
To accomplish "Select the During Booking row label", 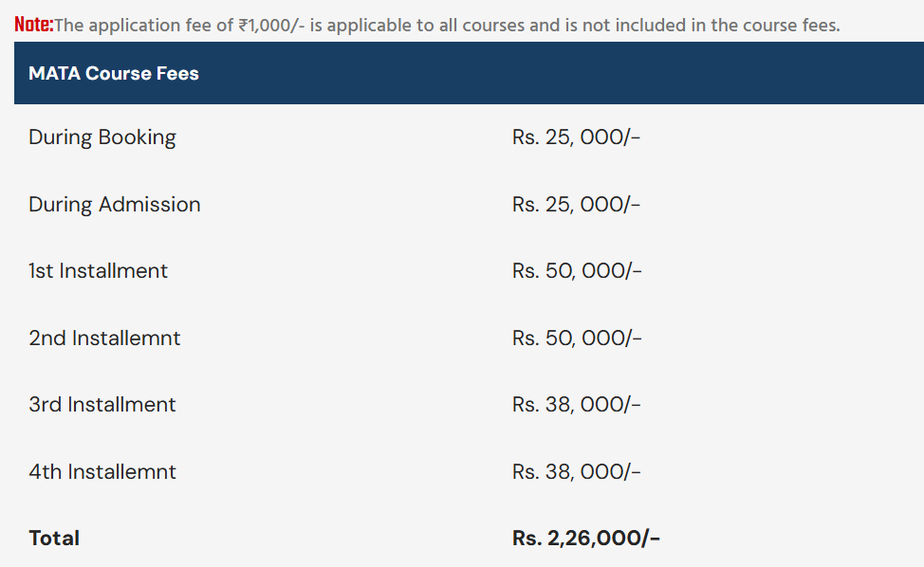I will click(102, 137).
